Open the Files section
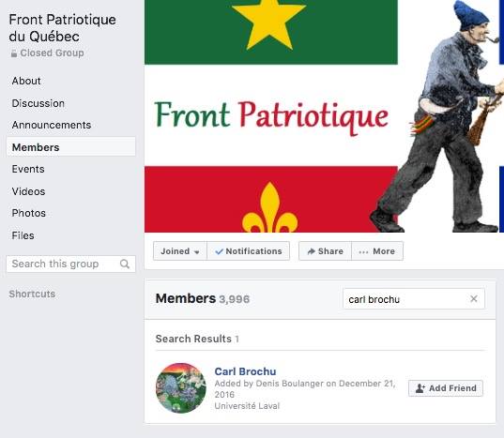 pos(23,235)
